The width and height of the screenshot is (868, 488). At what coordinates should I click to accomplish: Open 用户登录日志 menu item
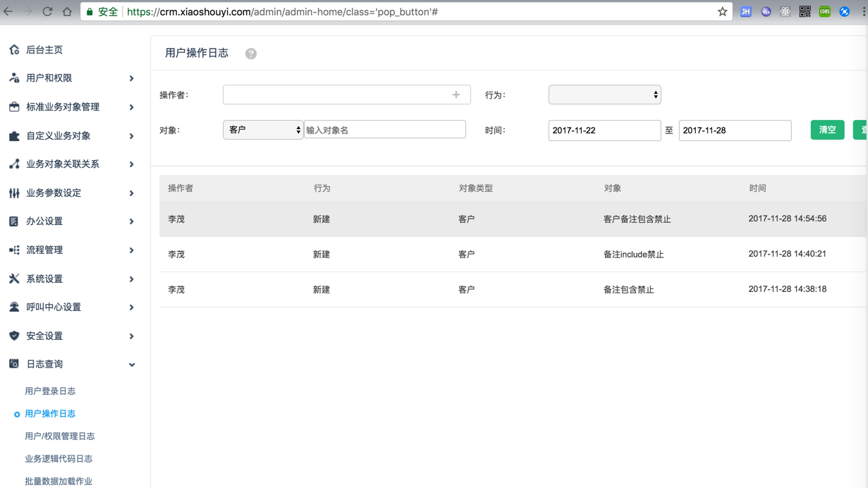[50, 391]
